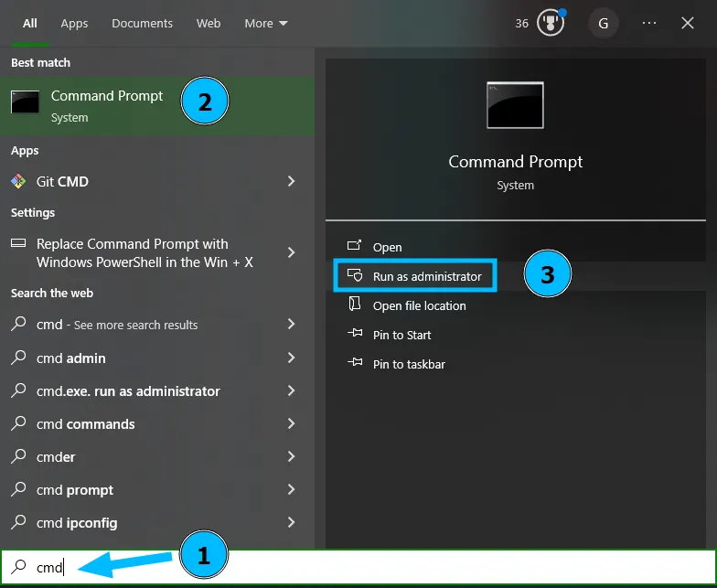Select the cmd admin web suggestion
Viewport: 717px width, 588px height.
[157, 358]
